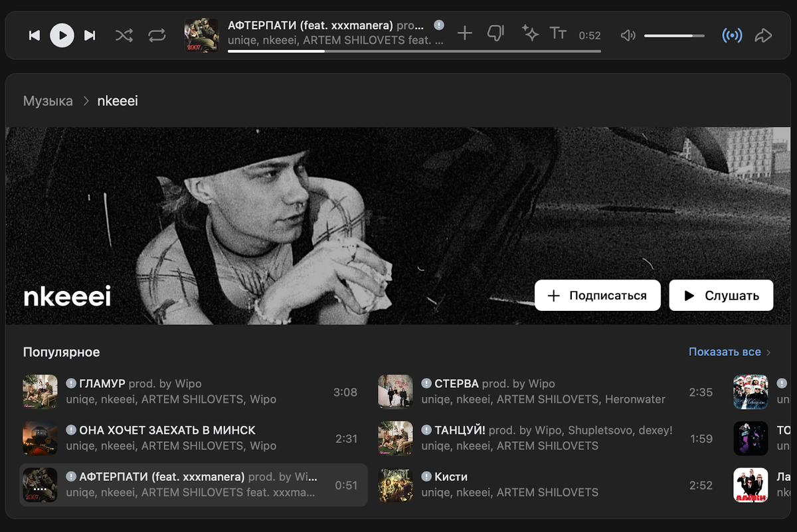Click explicit badge beside СТЕРВА
Screen dimensions: 797x532
coord(426,383)
